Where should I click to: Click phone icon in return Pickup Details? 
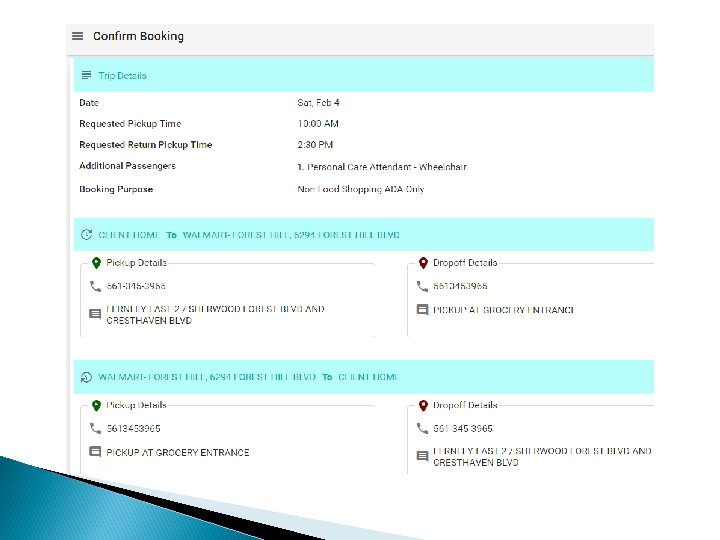[x=95, y=428]
